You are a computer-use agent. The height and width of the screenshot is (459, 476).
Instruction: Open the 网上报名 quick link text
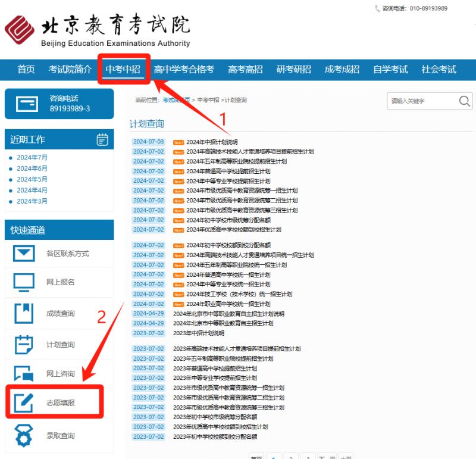(61, 282)
